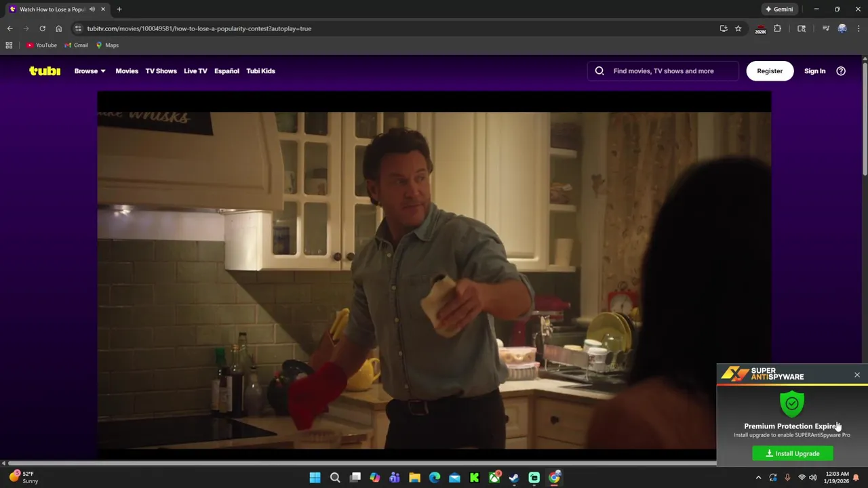
Task: Mute the tab using speaker icon
Action: [92, 9]
